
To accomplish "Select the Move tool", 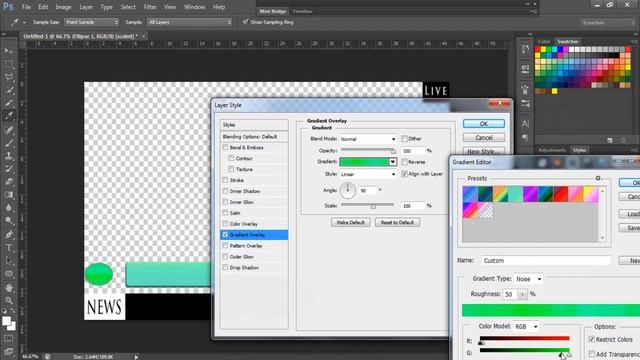I will 9,51.
